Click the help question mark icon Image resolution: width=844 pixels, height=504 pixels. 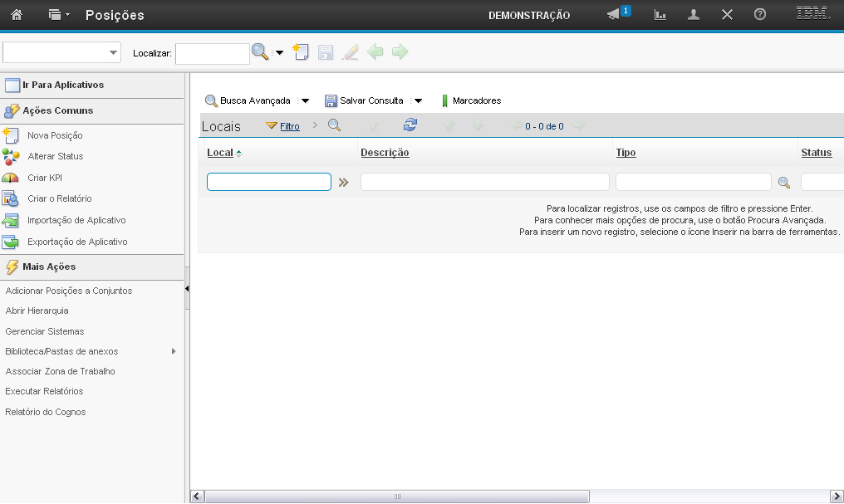click(759, 15)
